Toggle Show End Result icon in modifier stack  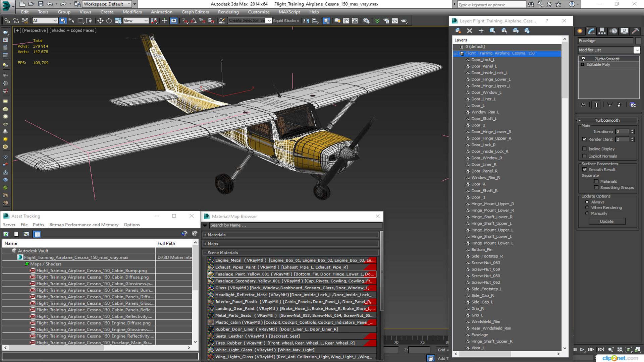596,105
